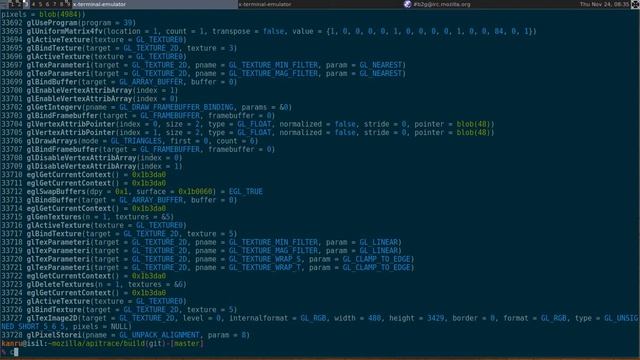The width and height of the screenshot is (640, 360).
Task: Click line 33726 glBindTexture texture = 5
Action: point(119,310)
